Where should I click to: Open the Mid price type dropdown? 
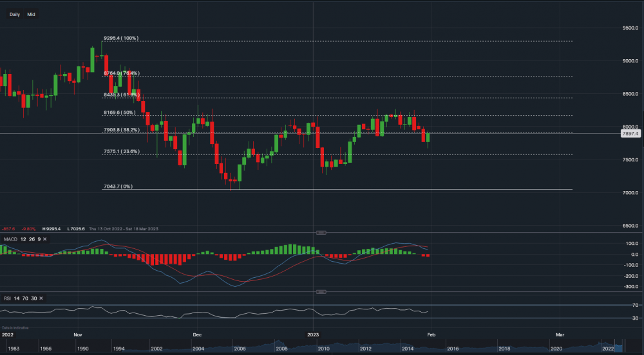coord(31,14)
